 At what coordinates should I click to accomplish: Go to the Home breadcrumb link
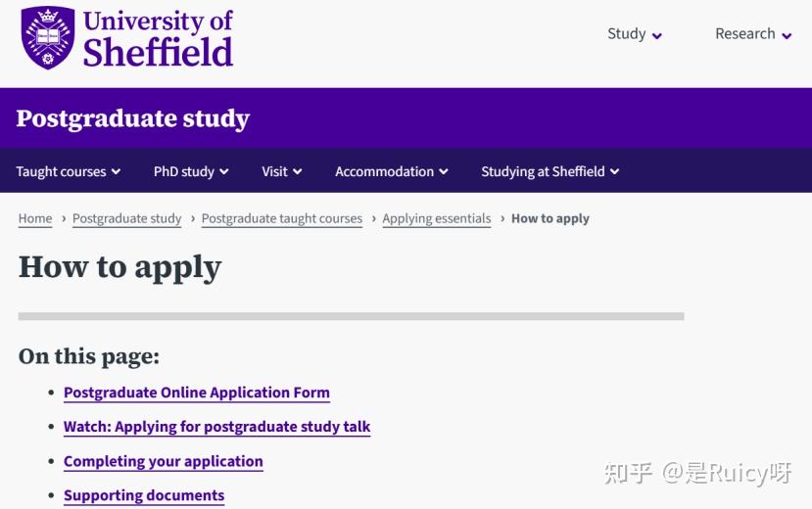click(35, 219)
